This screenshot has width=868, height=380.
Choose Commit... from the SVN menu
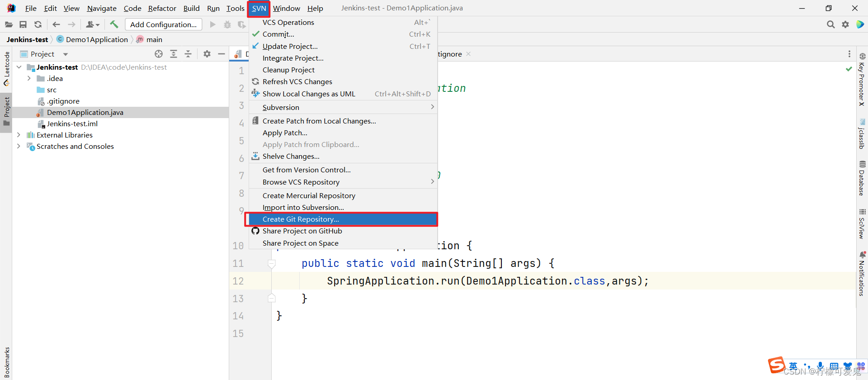tap(343, 34)
